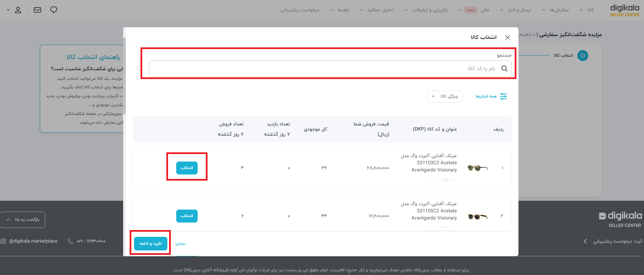The width and height of the screenshot is (644, 275).
Task: Click the S31105C2 Acetate product title
Action: pos(429,211)
